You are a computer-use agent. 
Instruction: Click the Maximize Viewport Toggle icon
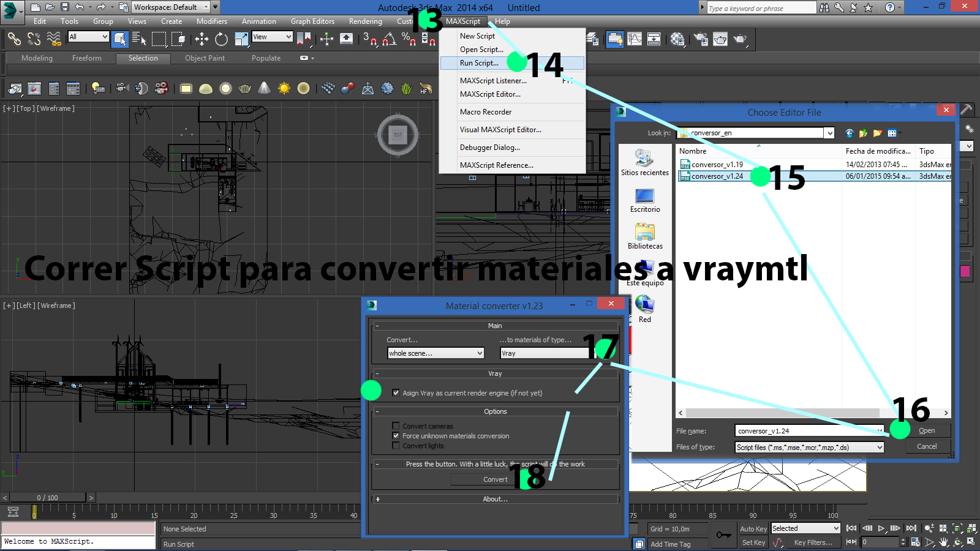pyautogui.click(x=971, y=542)
